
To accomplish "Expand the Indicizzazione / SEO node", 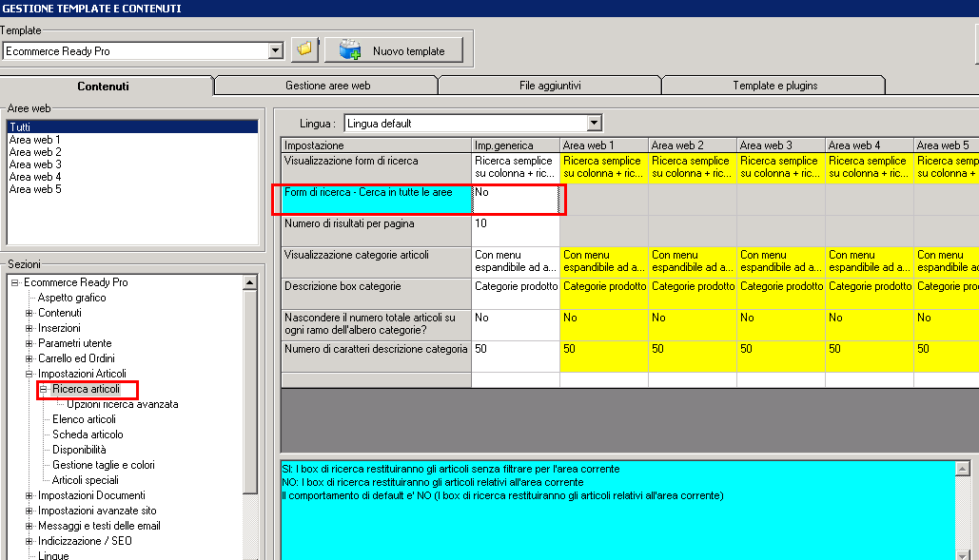I will click(29, 541).
